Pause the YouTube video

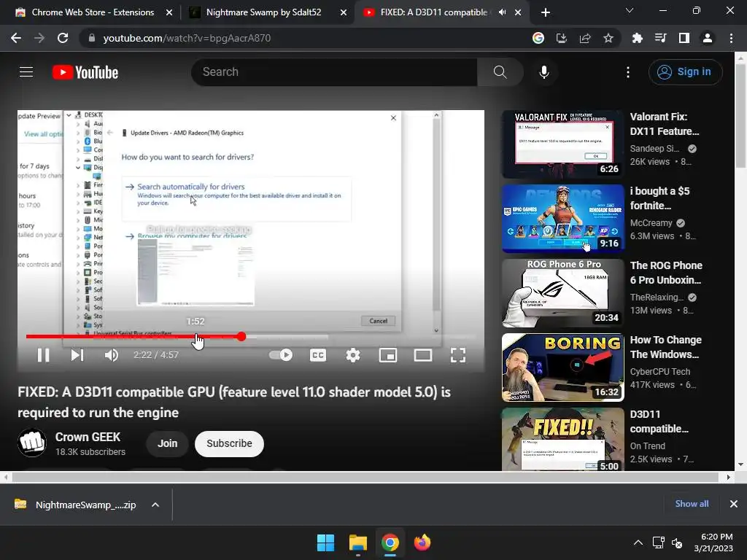pos(43,355)
